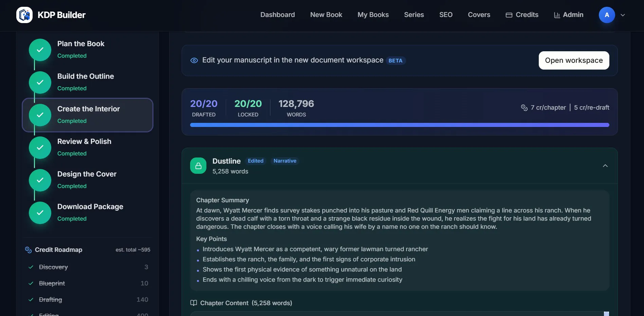Click the KDP Builder logo icon
Screen dimensions: 644x316
pyautogui.click(x=24, y=15)
